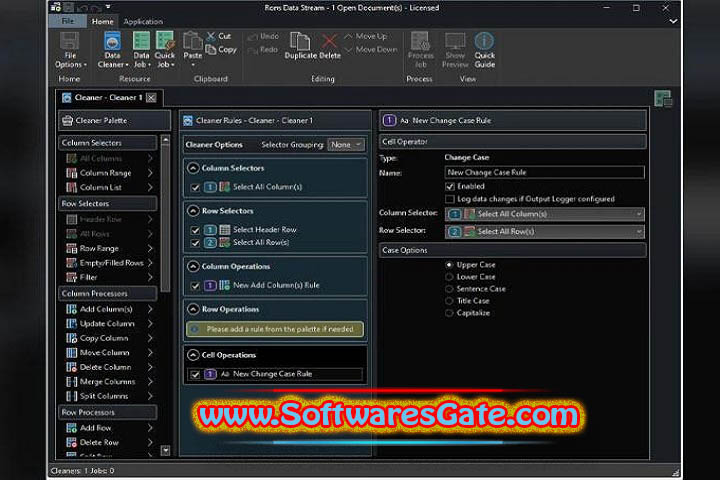The height and width of the screenshot is (480, 720).
Task: Select Merge Columns palette item
Action: [x=109, y=382]
